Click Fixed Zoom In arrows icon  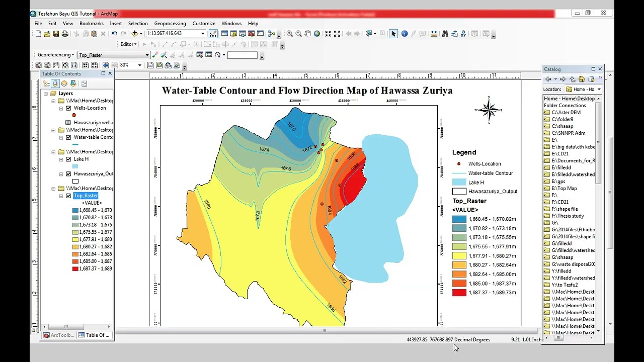point(328,34)
